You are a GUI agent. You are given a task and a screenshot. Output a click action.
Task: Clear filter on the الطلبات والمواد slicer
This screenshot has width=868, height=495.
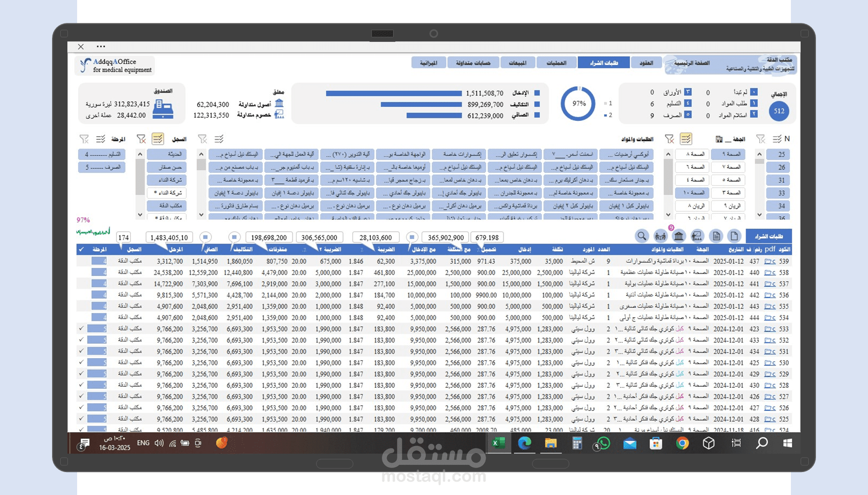click(x=203, y=139)
